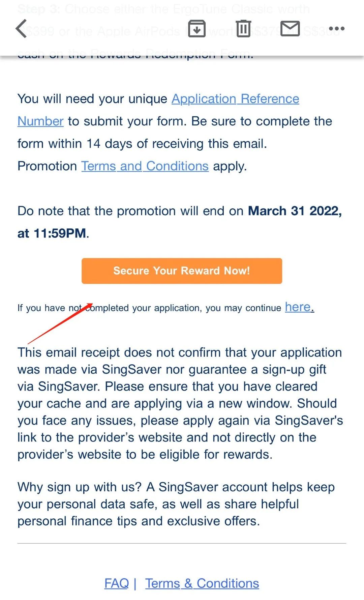
Task: Click the "here" link to continue application
Action: (x=298, y=307)
